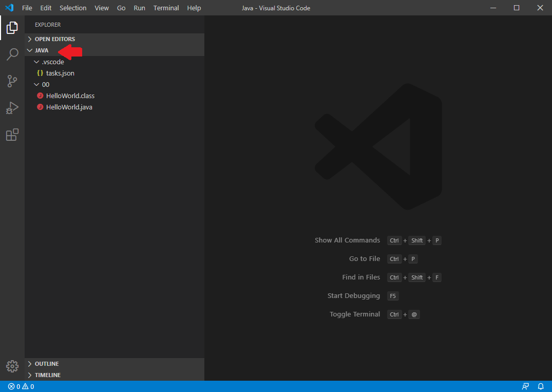552x392 pixels.
Task: Open the Manage gear icon
Action: pos(12,366)
